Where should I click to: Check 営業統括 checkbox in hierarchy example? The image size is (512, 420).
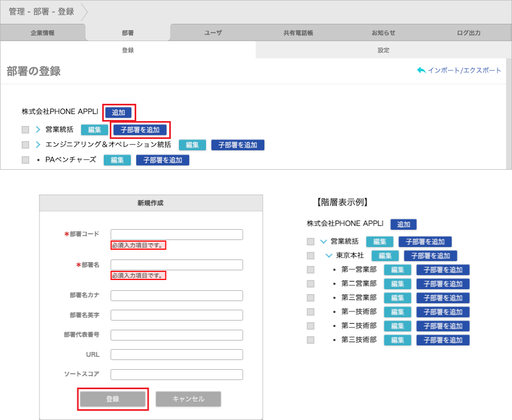310,242
